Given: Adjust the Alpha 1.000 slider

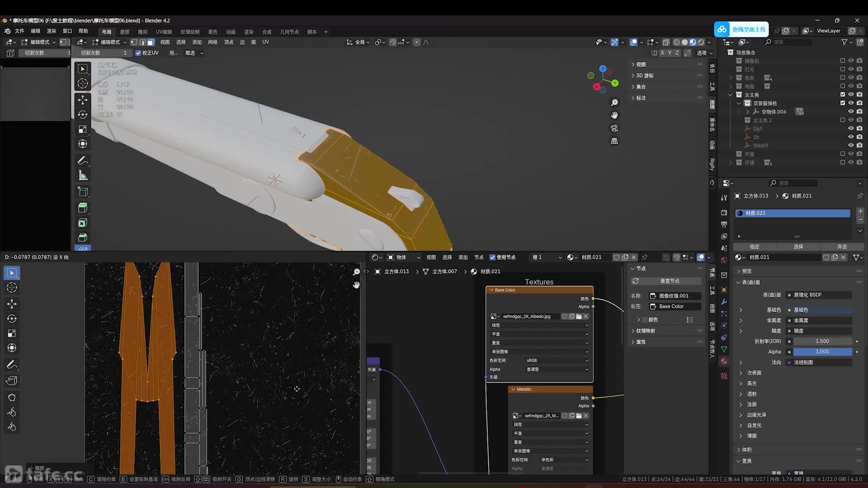Looking at the screenshot, I should 822,352.
